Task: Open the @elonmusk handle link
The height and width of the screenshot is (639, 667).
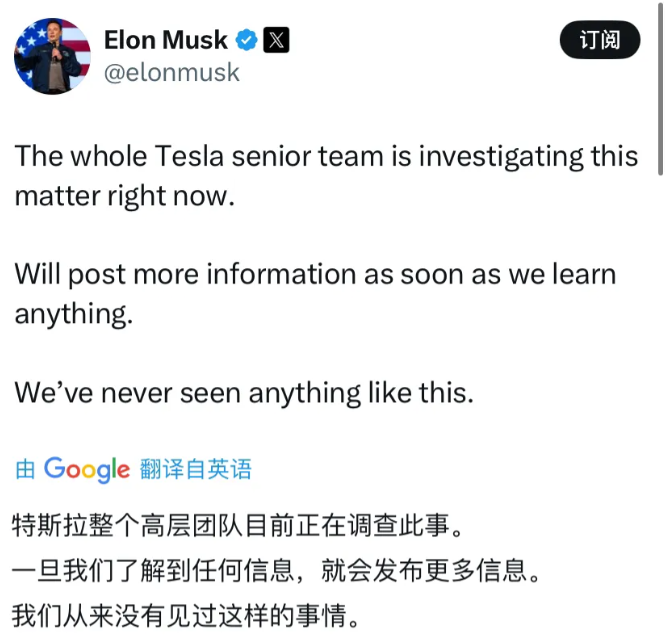Action: 171,72
